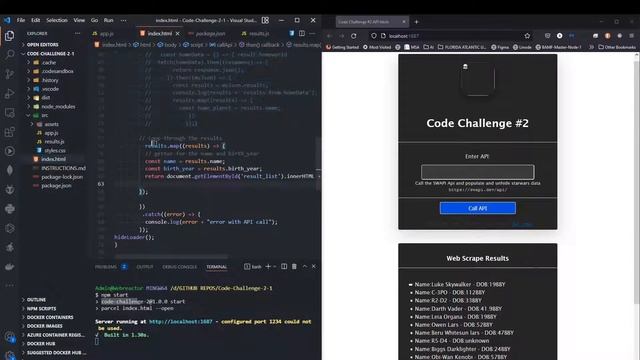The width and height of the screenshot is (640, 360).
Task: Open the Extensions view in activity bar
Action: [x=9, y=131]
